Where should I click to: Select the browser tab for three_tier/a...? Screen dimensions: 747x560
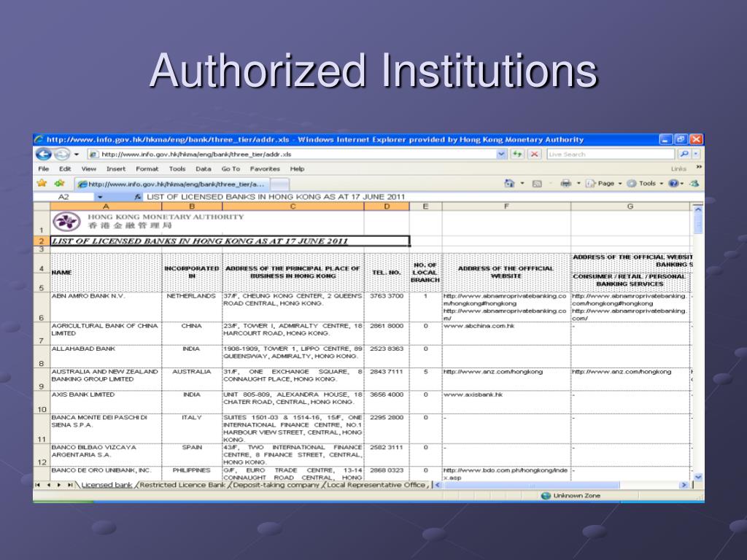tap(171, 184)
